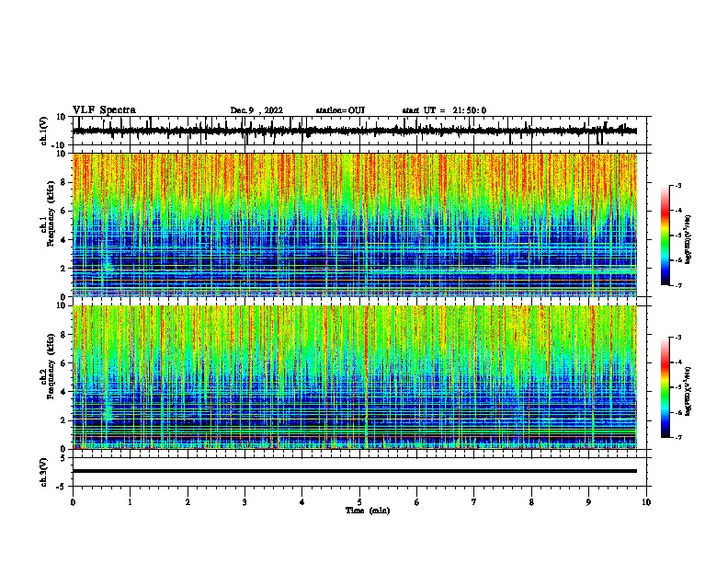
Task: Click the "9" tick on the time axis
Action: 588,502
